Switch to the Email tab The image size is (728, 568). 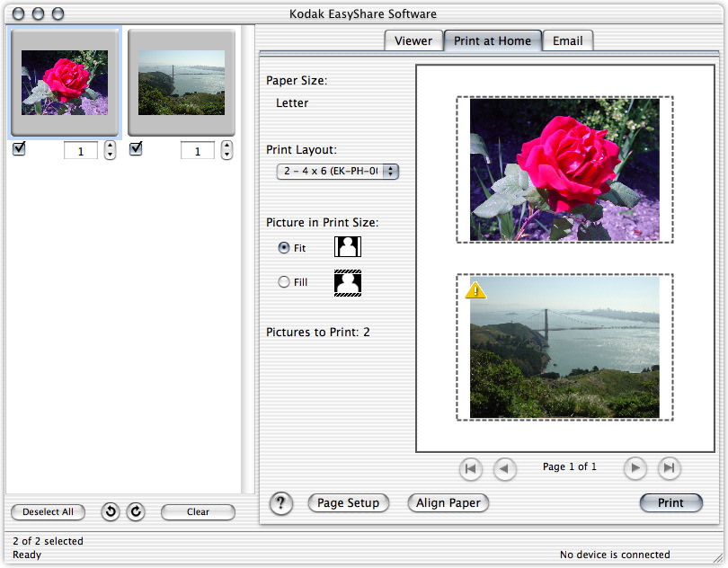tap(567, 40)
